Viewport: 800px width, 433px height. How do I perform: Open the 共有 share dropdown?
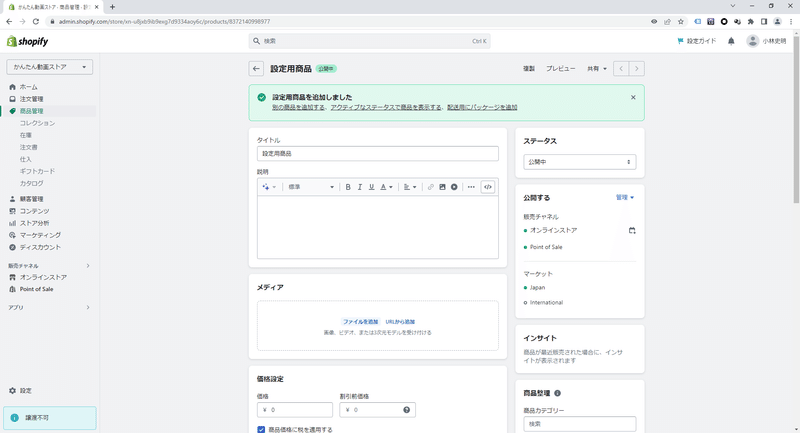click(x=596, y=69)
